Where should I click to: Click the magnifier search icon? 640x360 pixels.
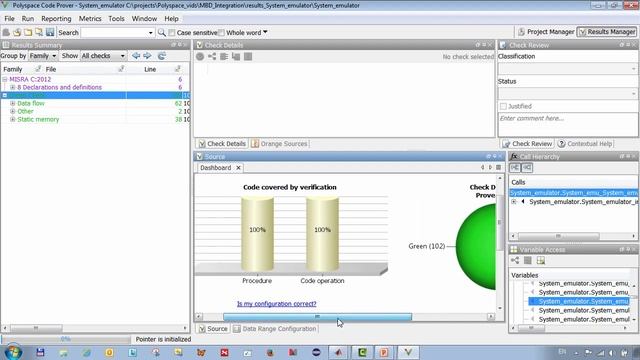[162, 32]
